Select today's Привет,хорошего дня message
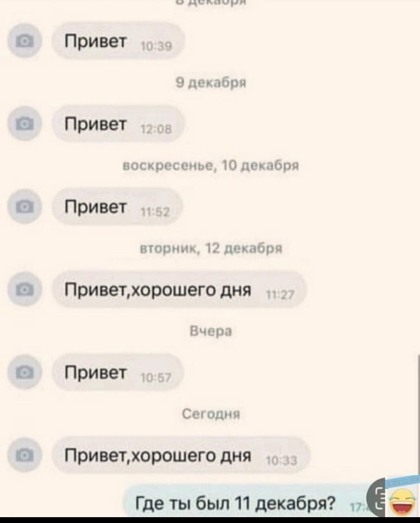This screenshot has height=523, width=420. (x=181, y=455)
